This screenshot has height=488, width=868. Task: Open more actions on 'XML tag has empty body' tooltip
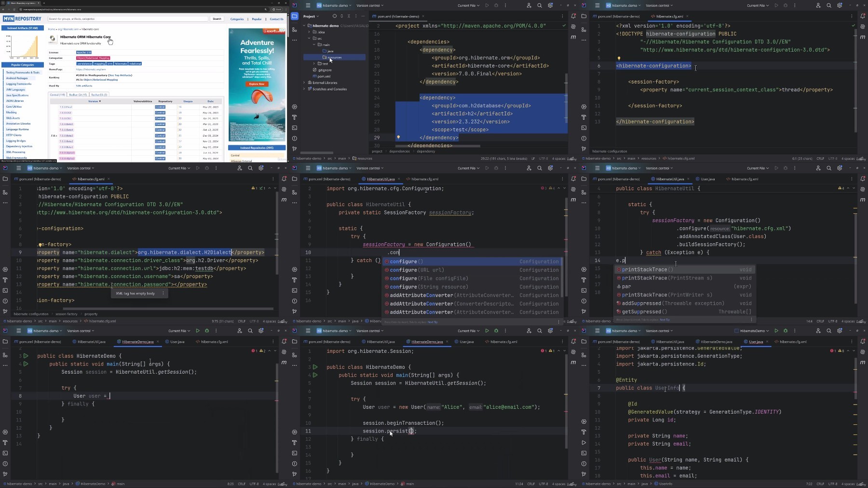point(163,293)
